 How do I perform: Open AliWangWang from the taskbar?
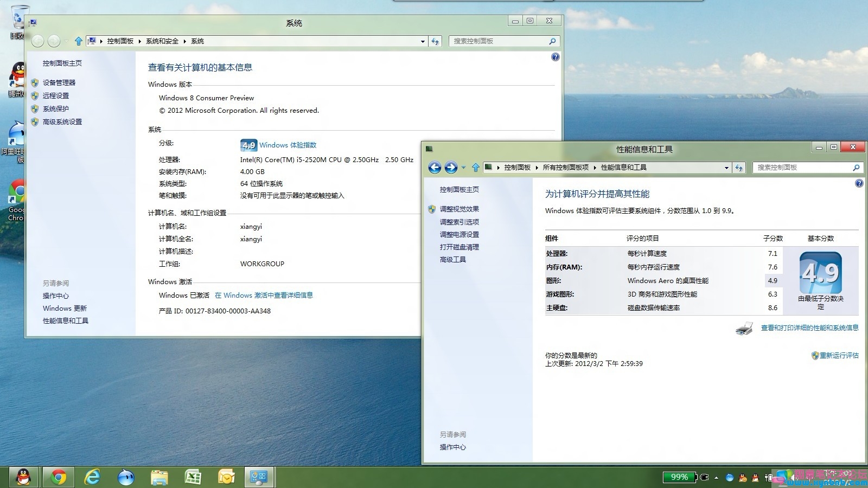pos(126,477)
